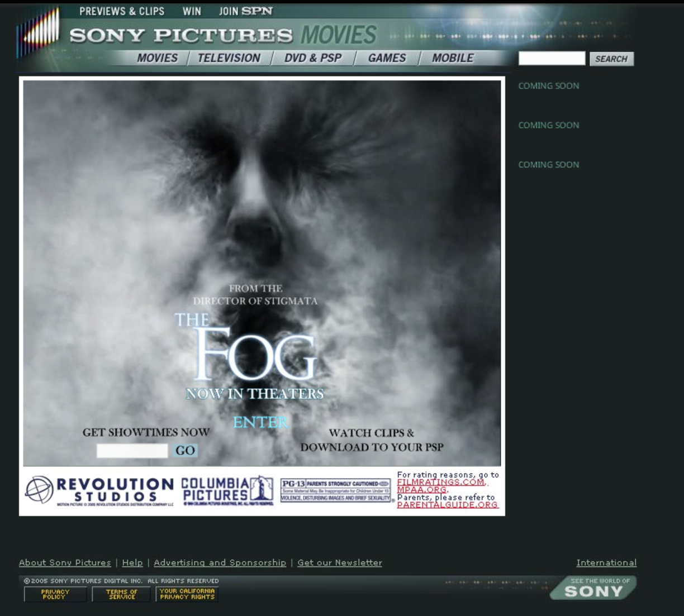Screen dimensions: 684x616
Task: Click the Terms of Service button
Action: pos(122,594)
